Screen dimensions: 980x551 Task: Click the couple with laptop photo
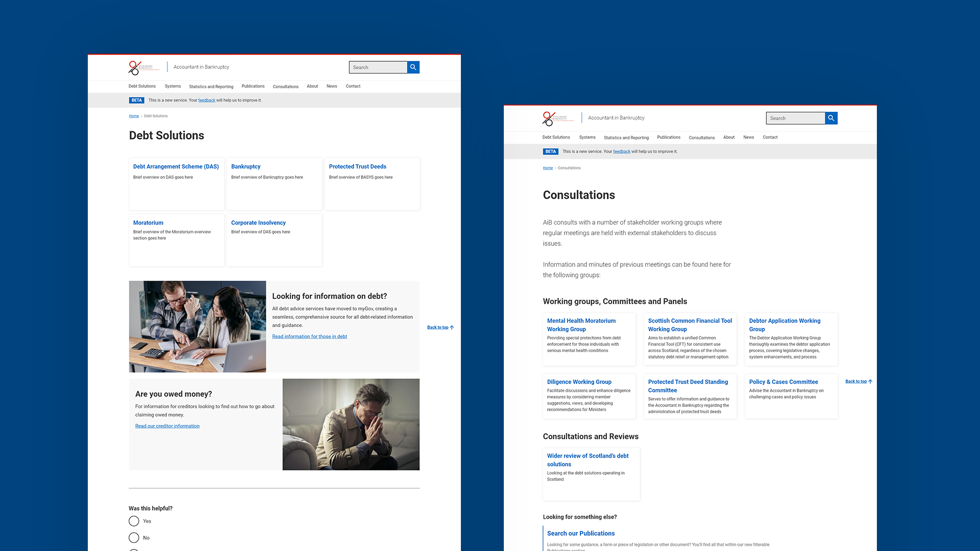coord(198,327)
